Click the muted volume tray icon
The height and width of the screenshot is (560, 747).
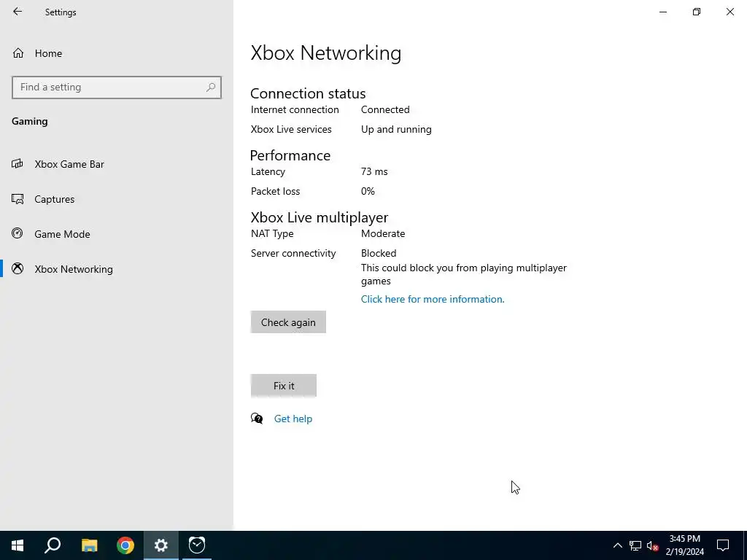tap(652, 545)
